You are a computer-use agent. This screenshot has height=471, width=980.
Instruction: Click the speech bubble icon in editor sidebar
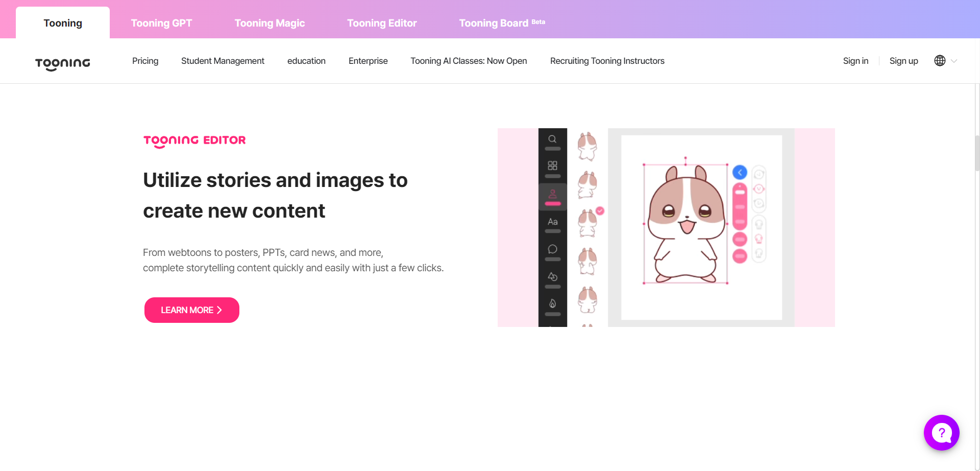coord(552,249)
